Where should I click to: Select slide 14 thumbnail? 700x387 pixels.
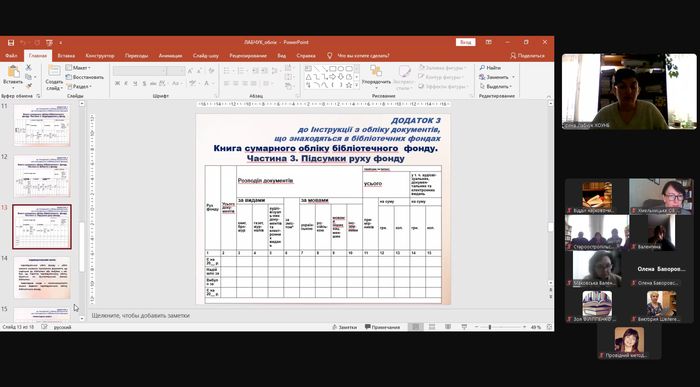pyautogui.click(x=42, y=277)
